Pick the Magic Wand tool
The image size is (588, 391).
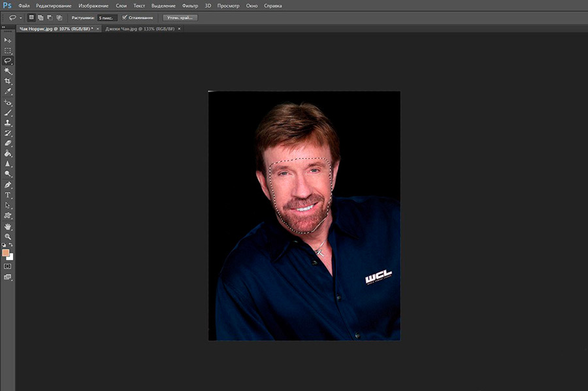8,71
